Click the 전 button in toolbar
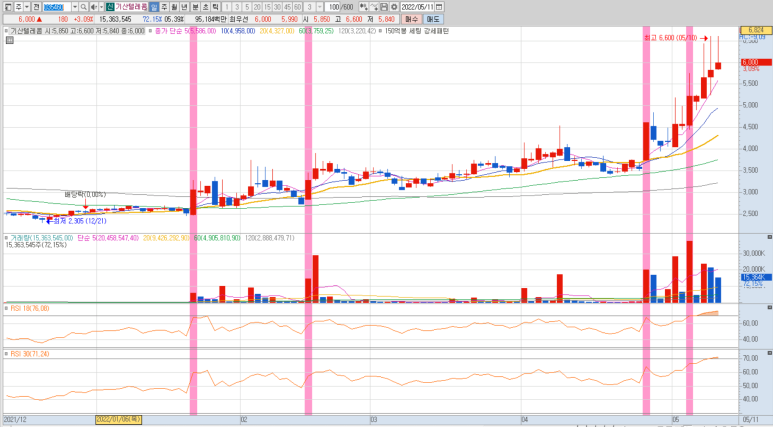This screenshot has height=427, width=773. [36, 7]
